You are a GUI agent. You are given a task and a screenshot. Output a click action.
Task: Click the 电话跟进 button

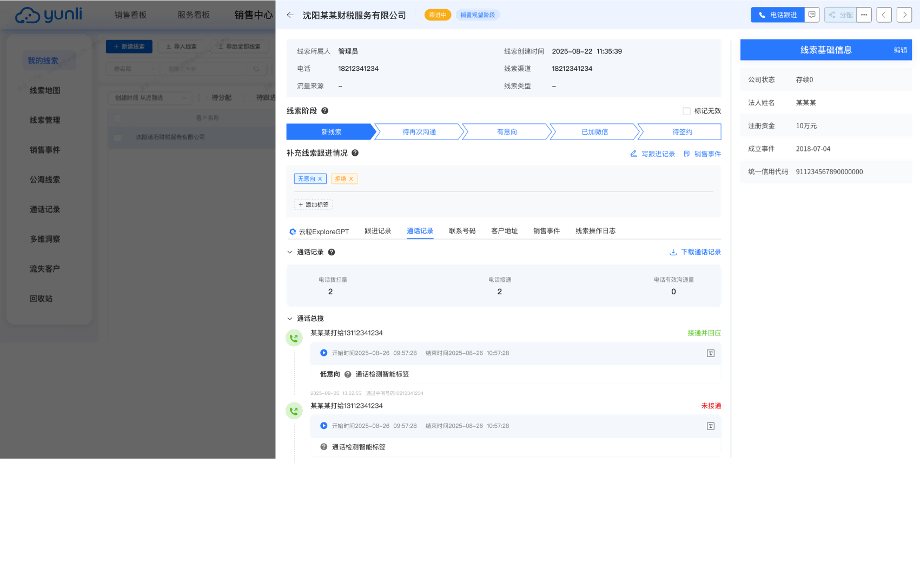777,15
